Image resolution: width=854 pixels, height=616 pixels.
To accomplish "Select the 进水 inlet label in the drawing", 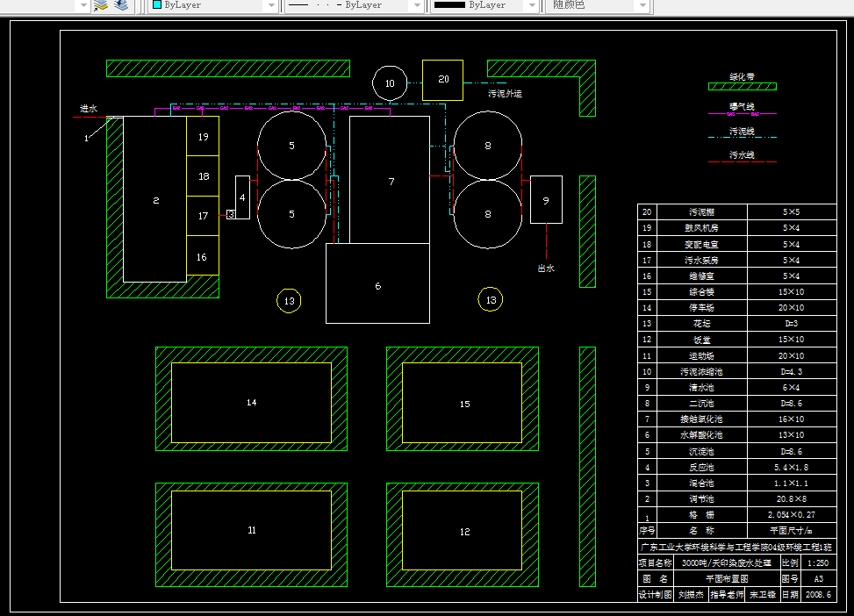I will [x=89, y=109].
